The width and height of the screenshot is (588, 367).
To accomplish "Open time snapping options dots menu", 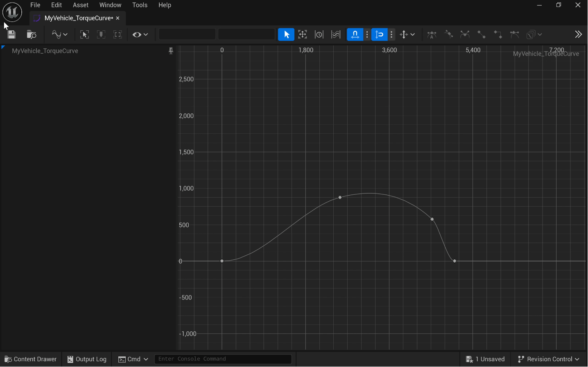I will (367, 35).
